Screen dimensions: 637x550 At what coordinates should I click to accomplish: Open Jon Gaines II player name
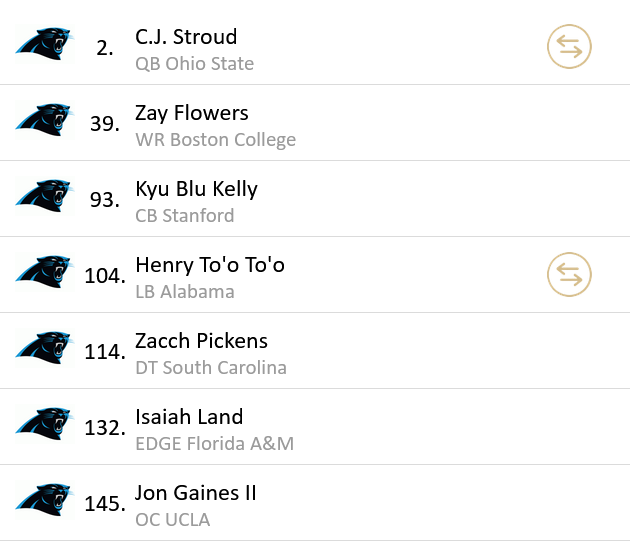point(196,493)
